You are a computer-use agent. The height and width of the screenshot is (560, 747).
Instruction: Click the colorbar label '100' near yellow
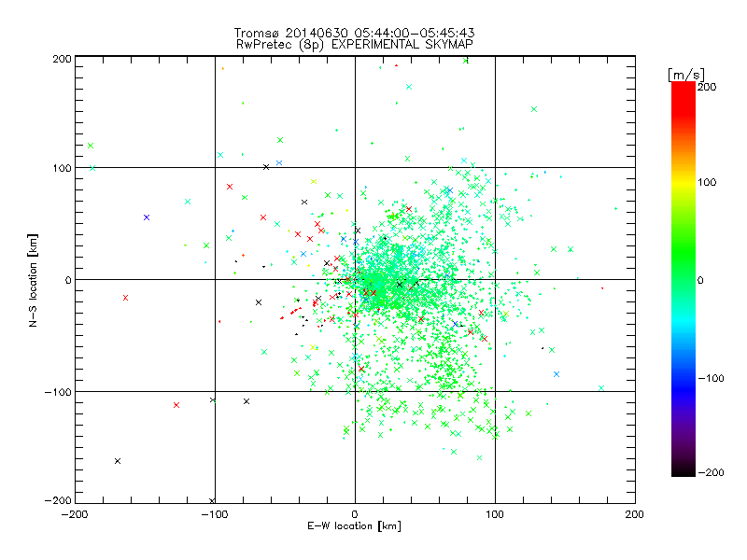coord(707,182)
